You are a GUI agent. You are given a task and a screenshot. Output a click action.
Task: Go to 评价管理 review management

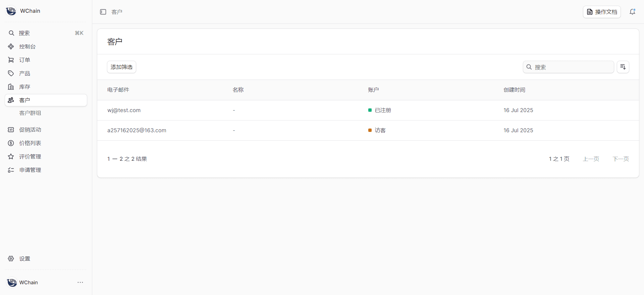pyautogui.click(x=30, y=157)
